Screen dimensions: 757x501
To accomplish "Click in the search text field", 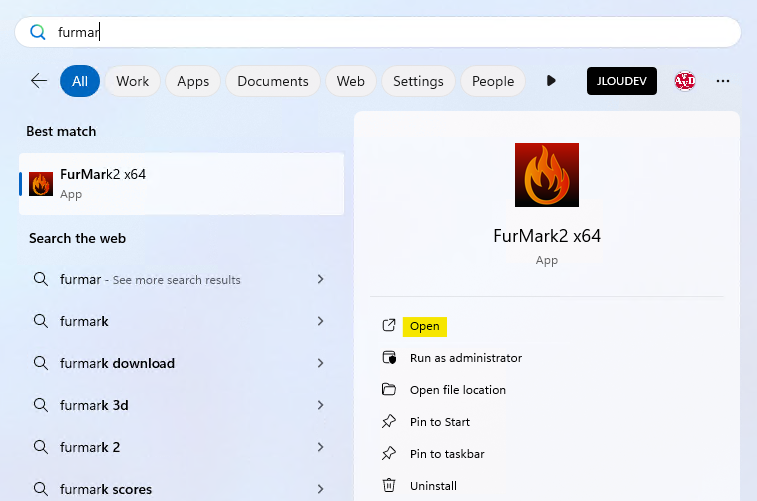I will pos(378,32).
